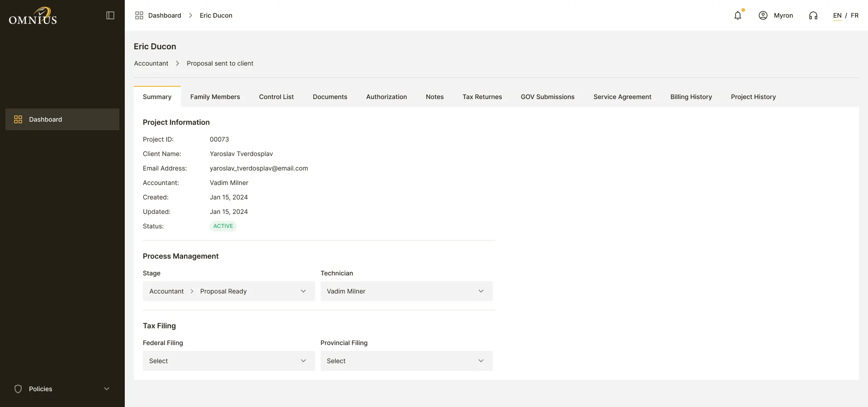
Task: Click the Proposal sent to client text
Action: tap(220, 63)
